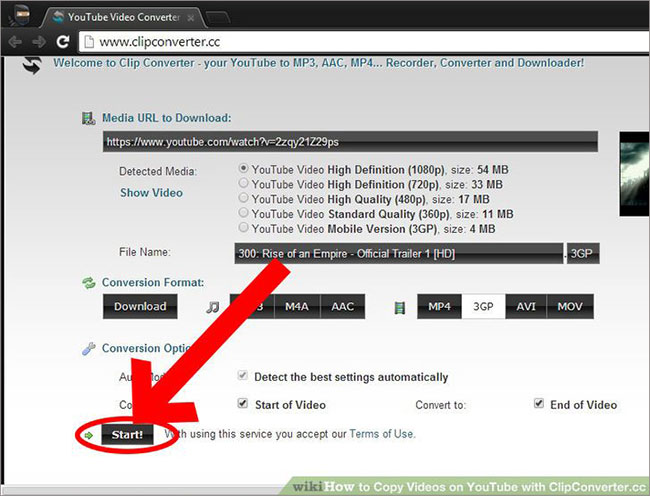Click the browser back arrow
Image resolution: width=650 pixels, height=496 pixels.
[x=15, y=41]
